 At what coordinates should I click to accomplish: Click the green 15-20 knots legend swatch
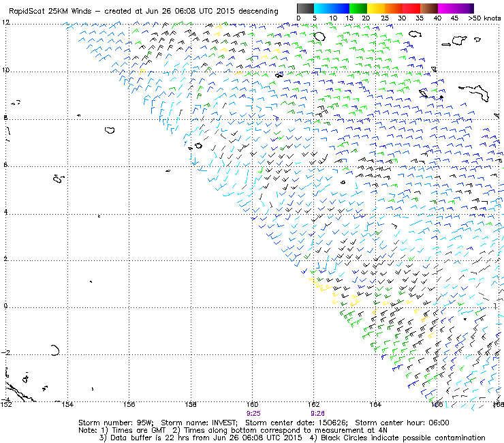358,8
